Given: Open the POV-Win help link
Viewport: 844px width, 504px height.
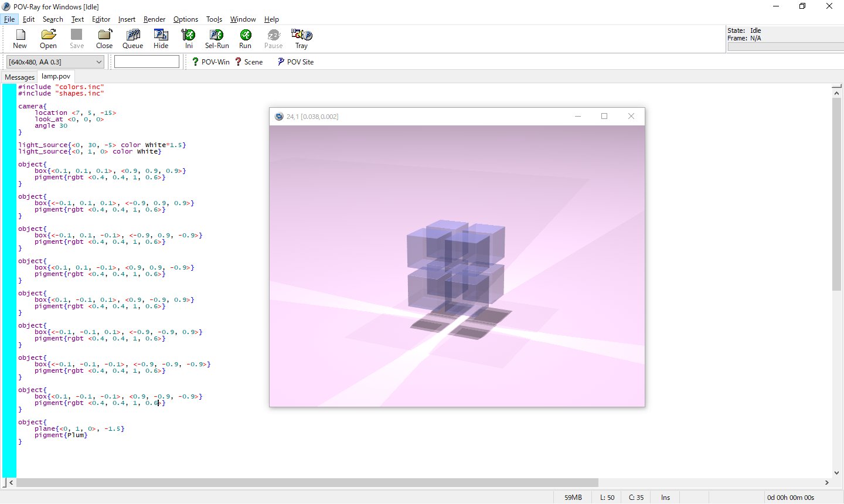Looking at the screenshot, I should tap(210, 62).
